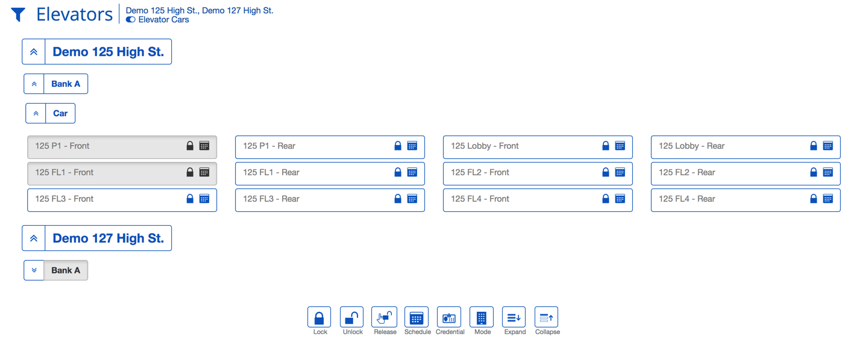Deselect the highlighted 125 P1 - Front tile

click(102, 146)
